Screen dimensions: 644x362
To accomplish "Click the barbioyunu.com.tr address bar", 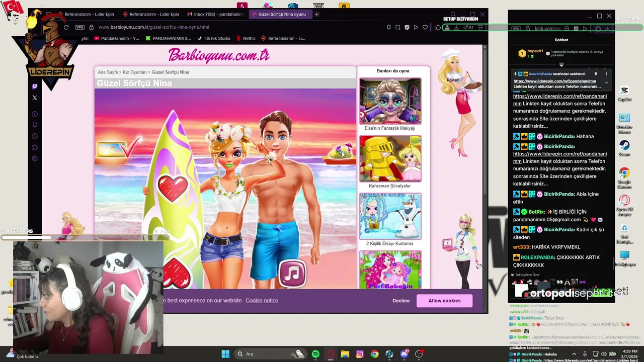I will [x=154, y=27].
